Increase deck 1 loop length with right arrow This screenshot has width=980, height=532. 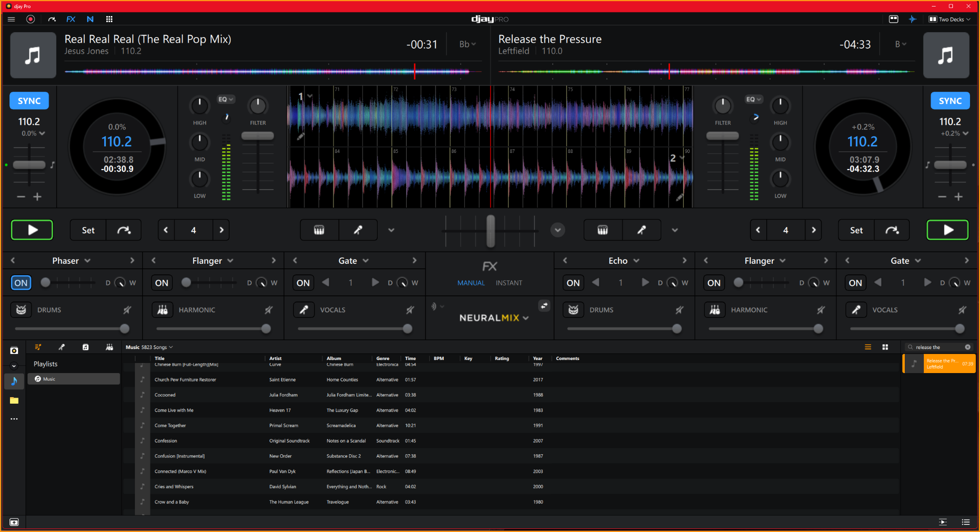point(222,230)
